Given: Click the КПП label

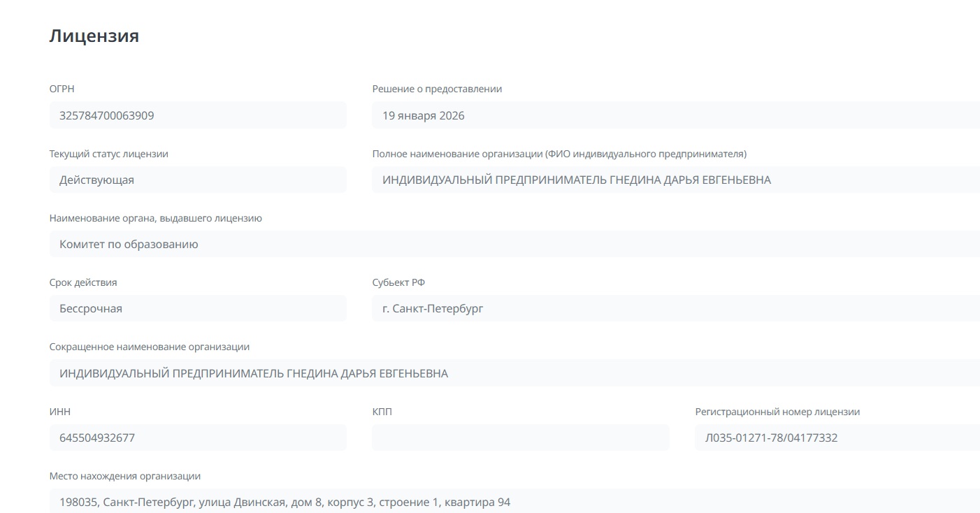Looking at the screenshot, I should (382, 412).
